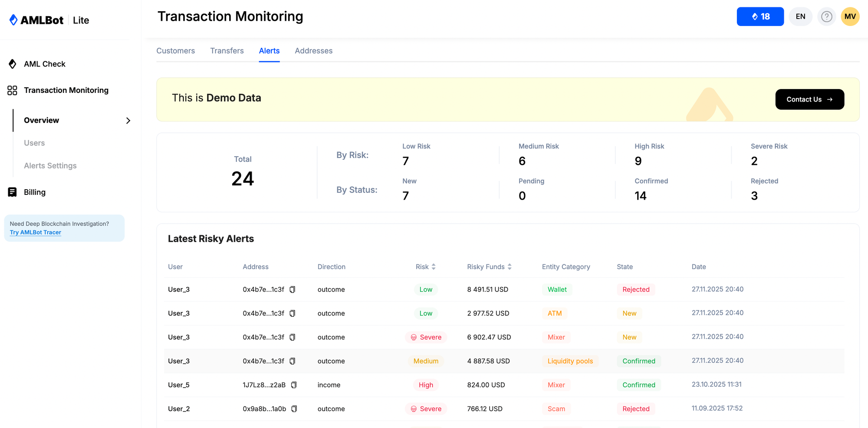Screen dimensions: 868x428
Task: Sort alerts by Risky Funds column
Action: tap(510, 267)
